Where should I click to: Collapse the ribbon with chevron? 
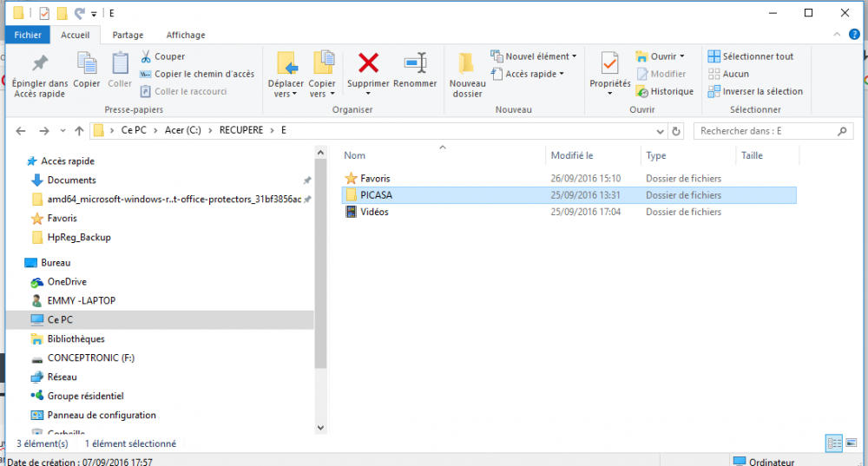click(x=837, y=35)
